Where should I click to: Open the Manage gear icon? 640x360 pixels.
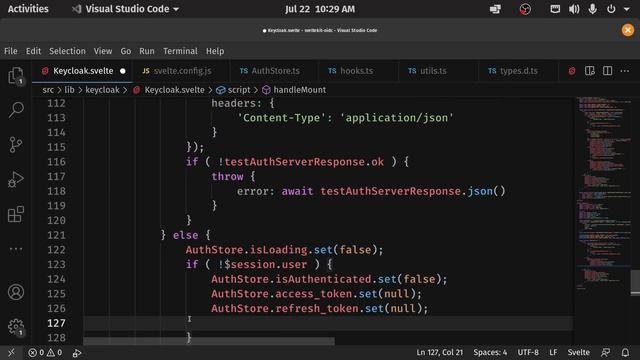pyautogui.click(x=16, y=327)
